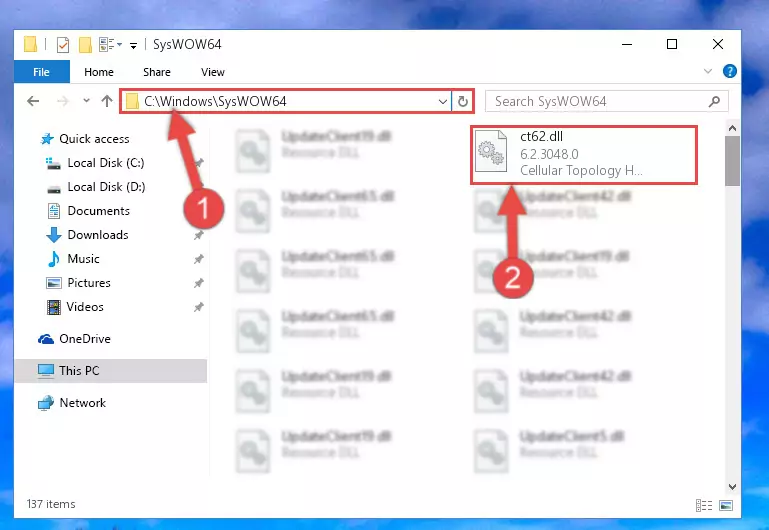Screen dimensions: 769x530
Task: Open Local Disk (C:) in sidebar
Action: (95, 163)
